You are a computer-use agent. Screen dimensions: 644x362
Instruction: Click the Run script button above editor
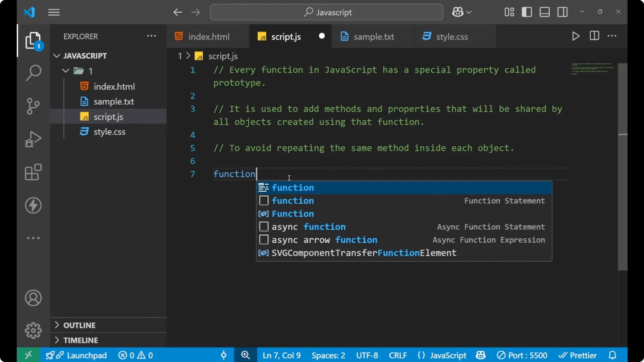pos(576,36)
